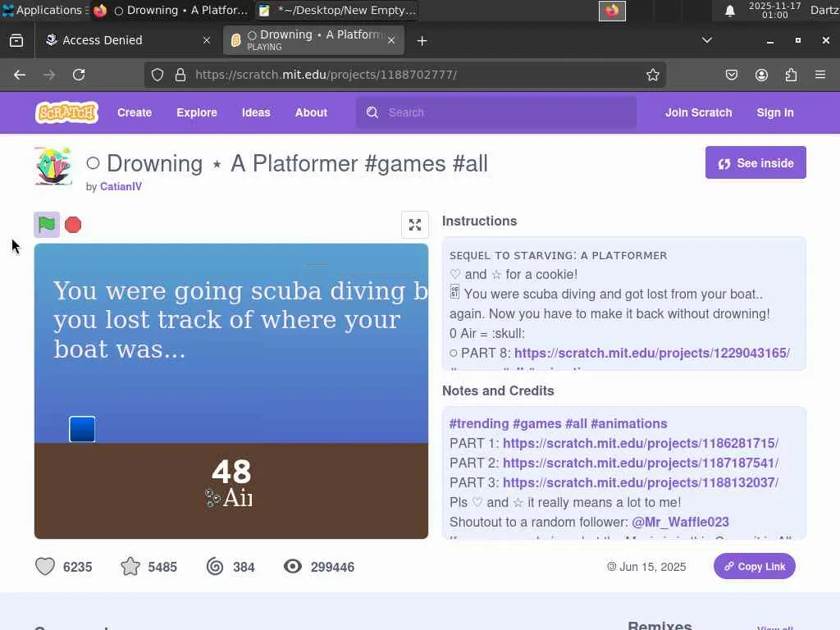This screenshot has width=840, height=630.
Task: Select the Firefox Drowning taskbar window item
Action: [171, 10]
